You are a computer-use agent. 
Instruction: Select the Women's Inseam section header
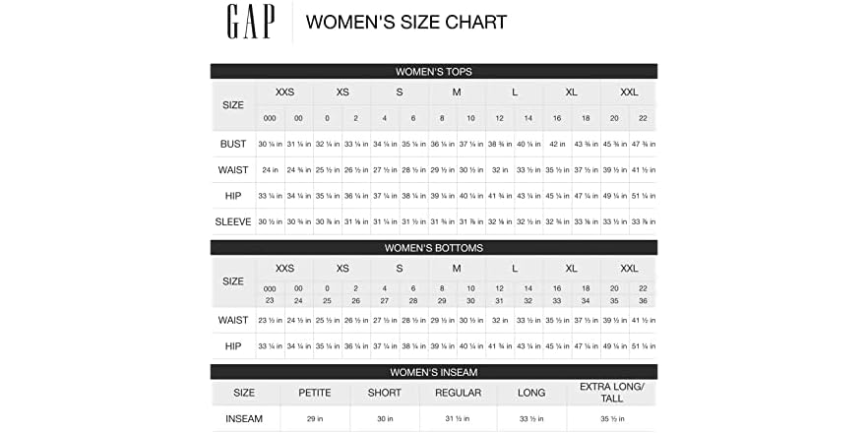click(x=433, y=372)
